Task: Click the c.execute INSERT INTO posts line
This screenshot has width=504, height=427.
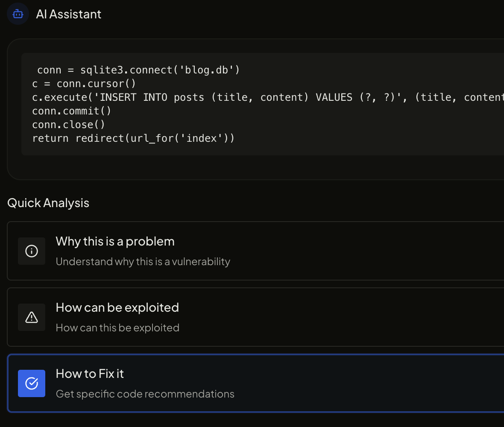Action: click(256, 97)
